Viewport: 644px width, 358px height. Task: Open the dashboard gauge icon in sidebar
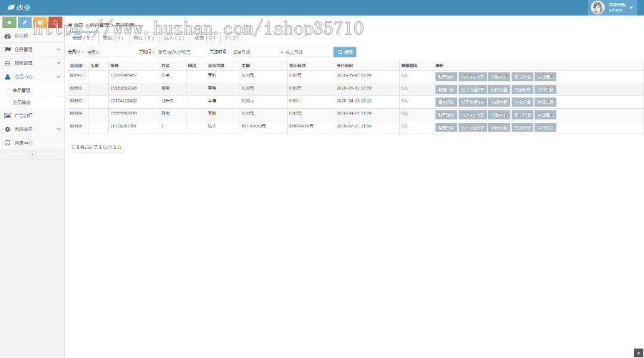(x=7, y=36)
